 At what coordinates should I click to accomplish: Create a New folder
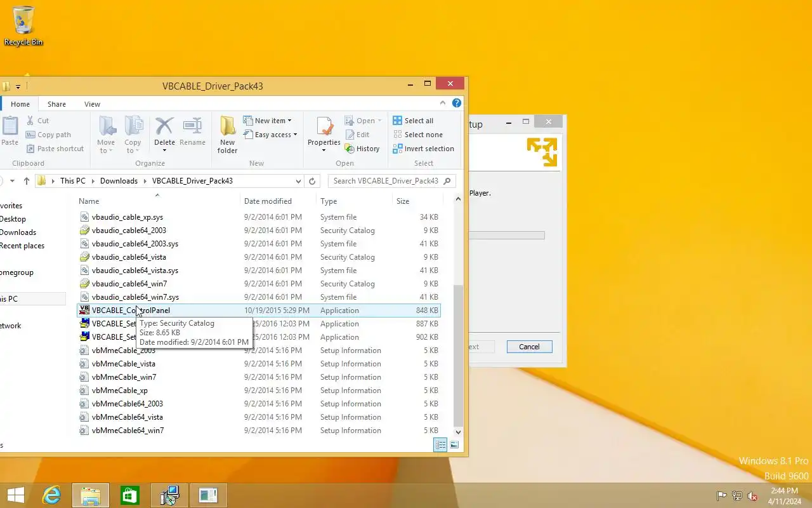[227, 135]
